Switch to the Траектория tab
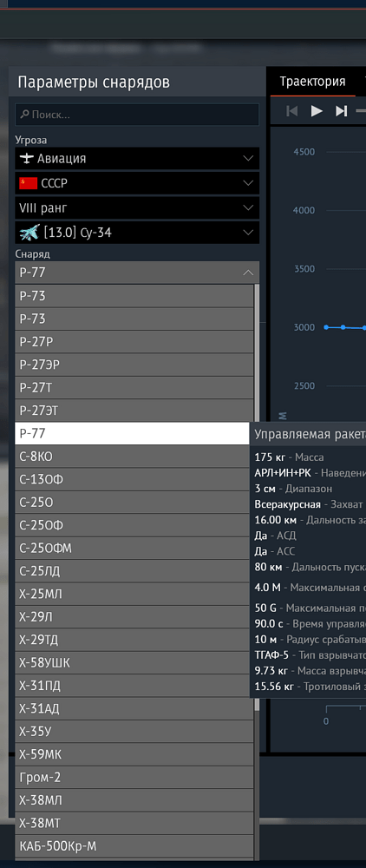The image size is (366, 868). 312,82
